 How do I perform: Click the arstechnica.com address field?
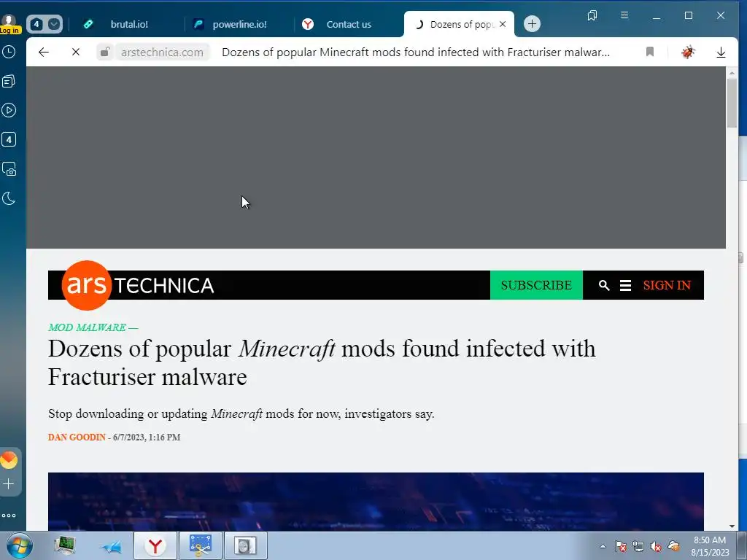162,52
